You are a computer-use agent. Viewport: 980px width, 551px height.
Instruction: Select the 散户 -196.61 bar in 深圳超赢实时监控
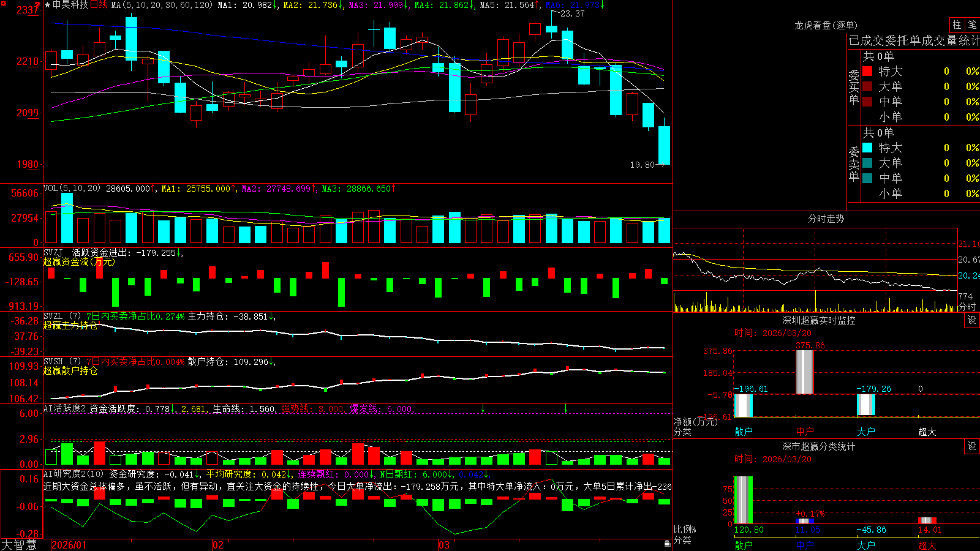(744, 405)
